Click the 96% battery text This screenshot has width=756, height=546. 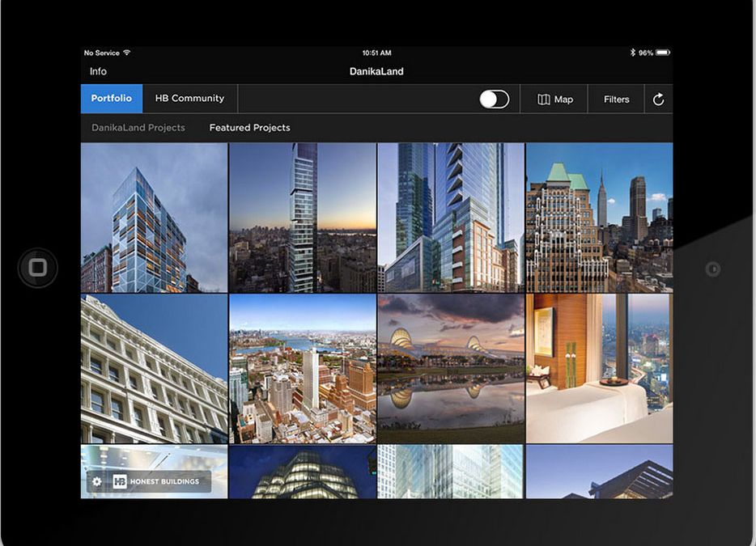[646, 53]
